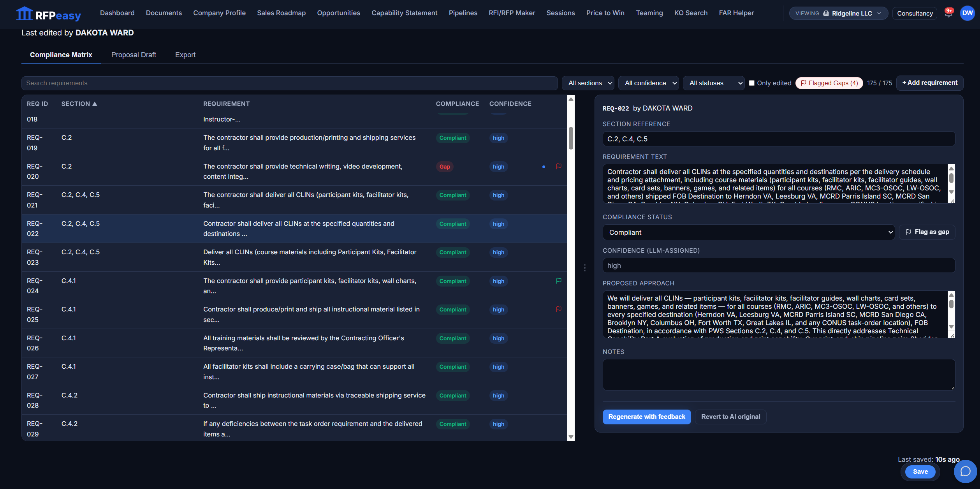Select the REQ-028 traceable shipping row

pyautogui.click(x=294, y=400)
